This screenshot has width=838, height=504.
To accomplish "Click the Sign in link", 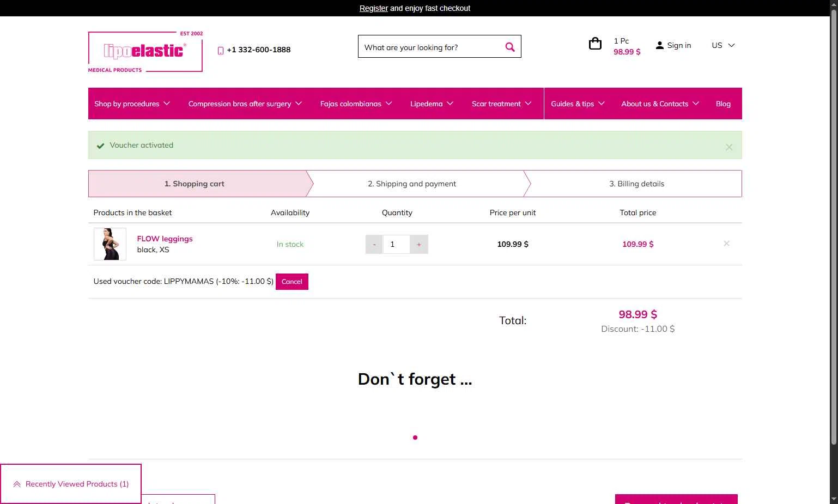I will coord(679,45).
